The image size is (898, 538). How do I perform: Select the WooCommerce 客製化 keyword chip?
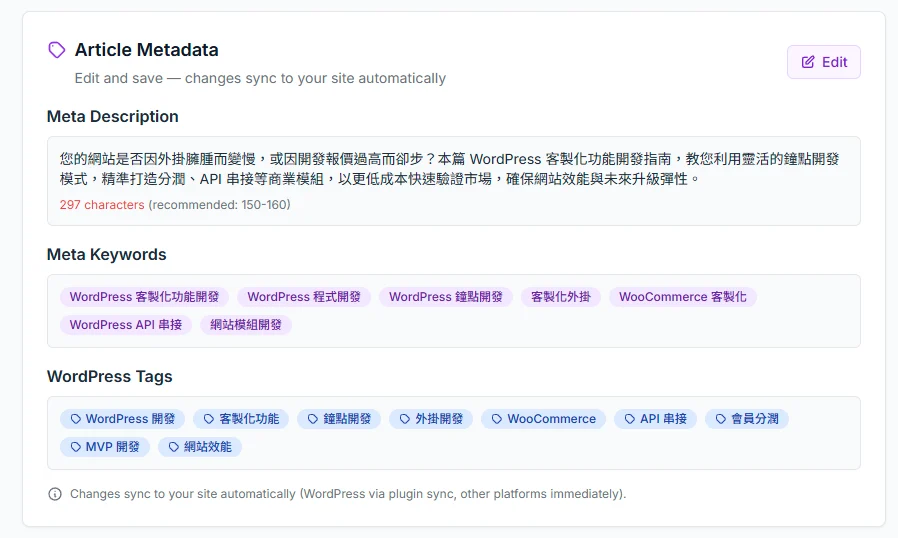pos(683,297)
